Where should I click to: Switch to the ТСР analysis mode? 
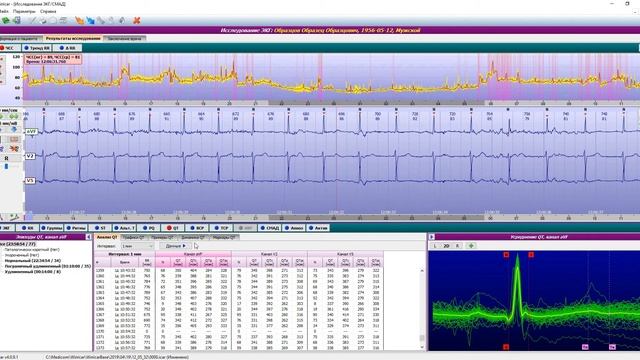[221, 228]
